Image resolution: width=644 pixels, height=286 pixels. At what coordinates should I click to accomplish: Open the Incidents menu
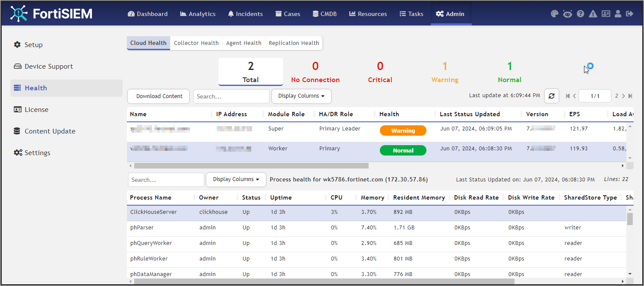coord(245,13)
